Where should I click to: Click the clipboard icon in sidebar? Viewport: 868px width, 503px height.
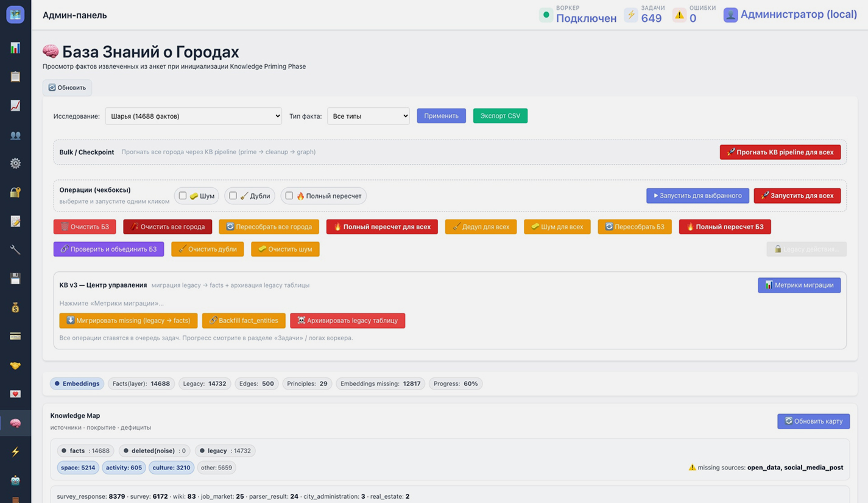coord(15,77)
